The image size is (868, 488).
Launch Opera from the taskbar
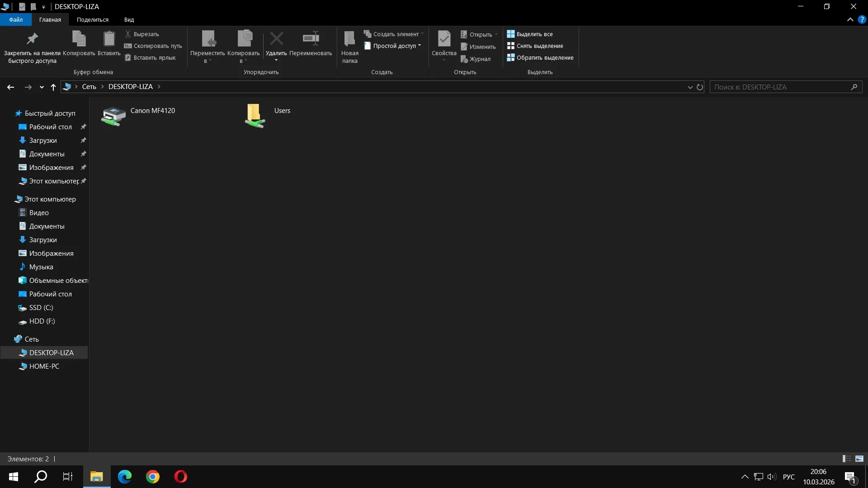(x=181, y=476)
